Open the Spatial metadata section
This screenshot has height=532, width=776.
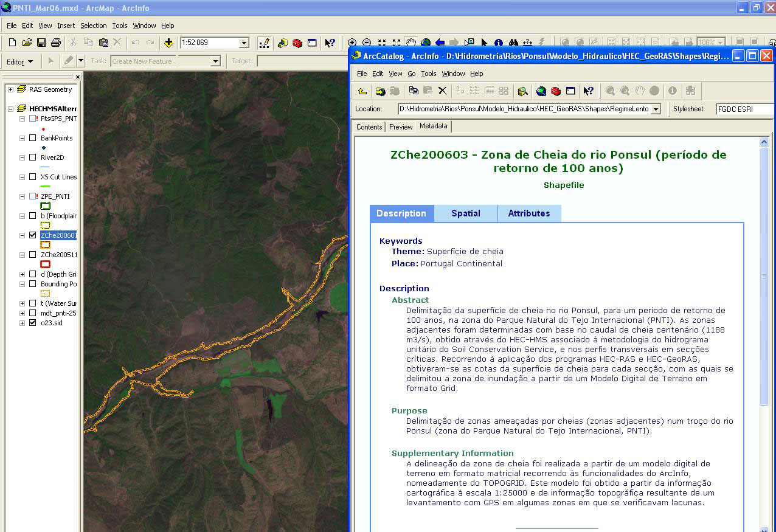click(x=466, y=213)
